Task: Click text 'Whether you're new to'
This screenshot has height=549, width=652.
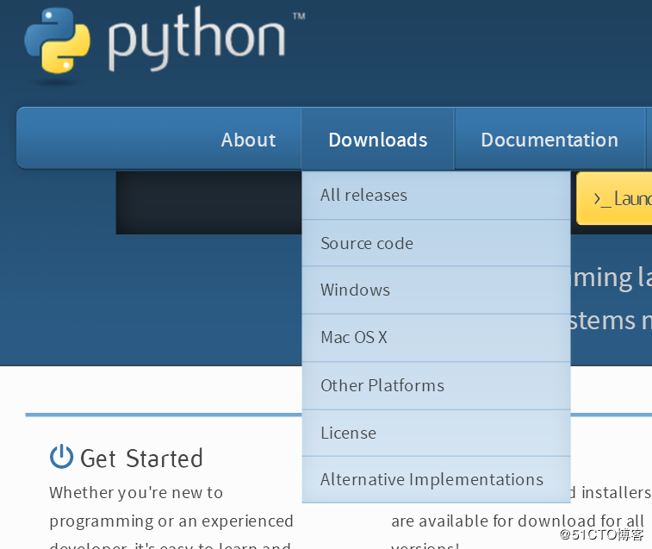Action: (136, 492)
